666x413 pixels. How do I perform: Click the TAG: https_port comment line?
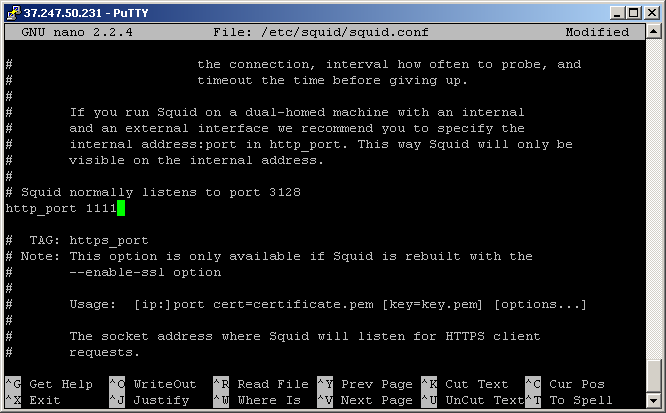pyautogui.click(x=77, y=240)
